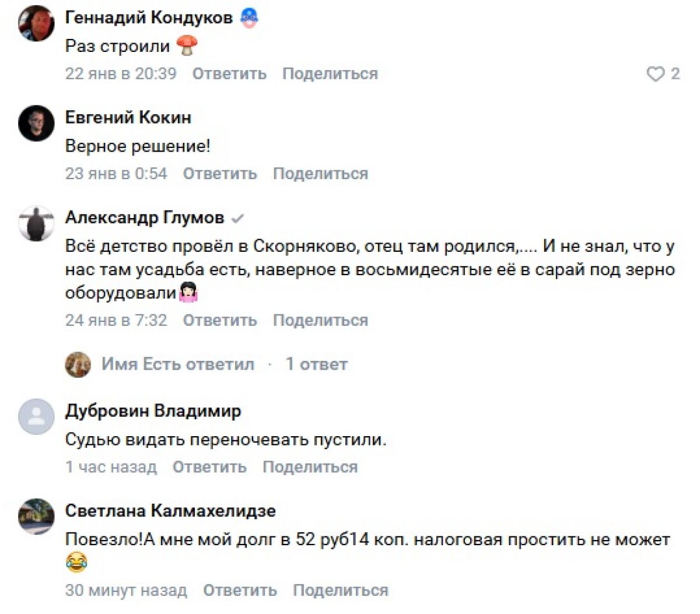Click the badge icon next to Геннадий Кондуков
This screenshot has height=614, width=700.
point(249,18)
